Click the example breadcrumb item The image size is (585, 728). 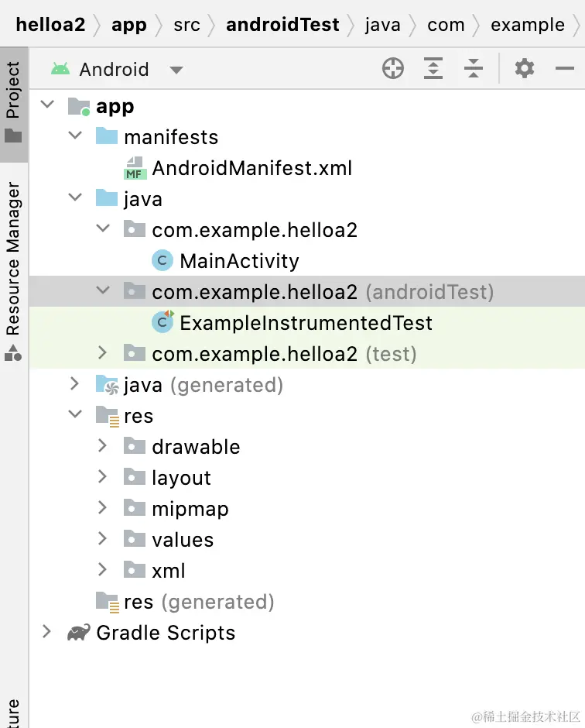pyautogui.click(x=528, y=25)
